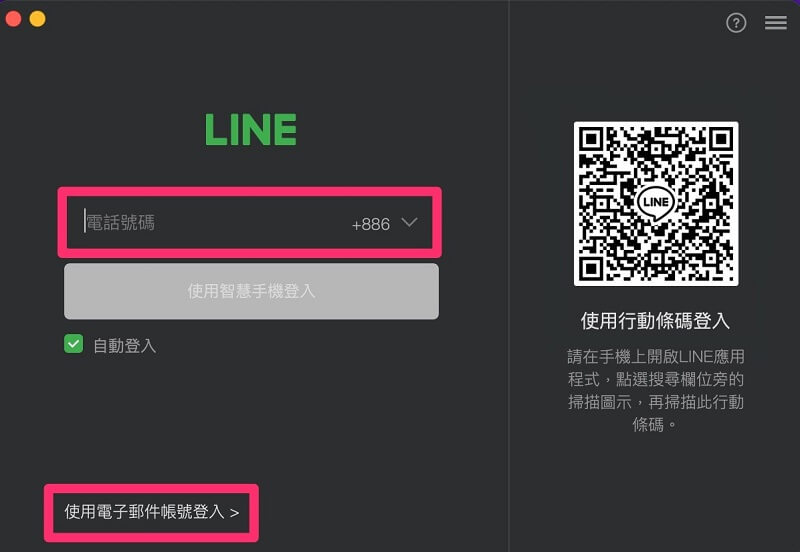
Task: Click the LINE bubble in QR code
Action: point(656,202)
